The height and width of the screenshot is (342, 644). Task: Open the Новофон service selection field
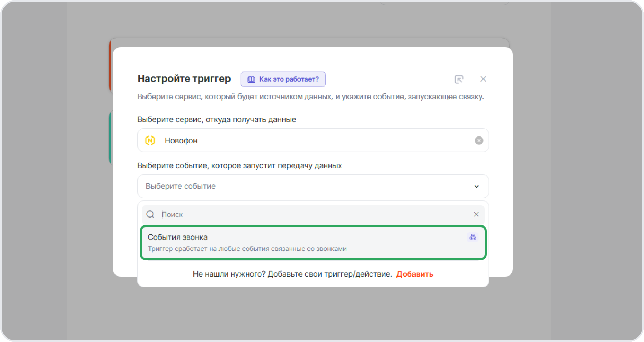[x=307, y=140]
